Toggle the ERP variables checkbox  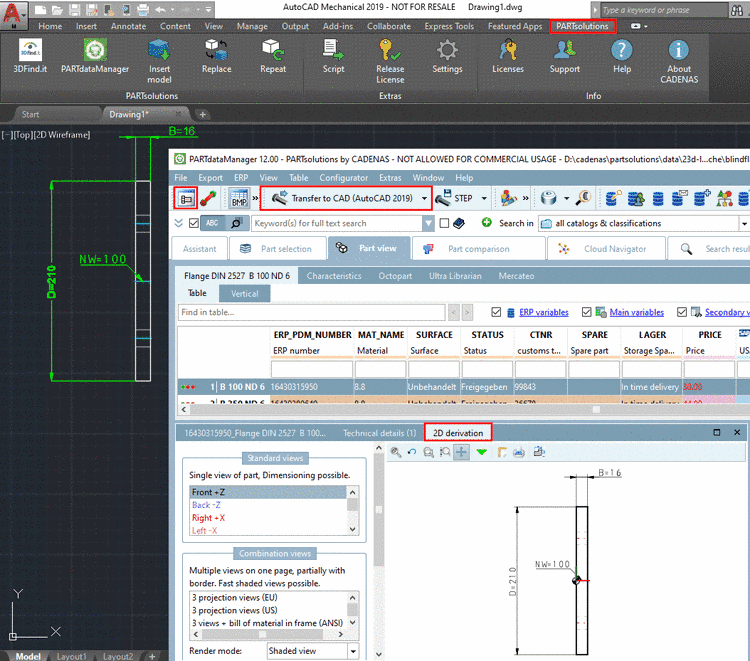pyautogui.click(x=497, y=312)
